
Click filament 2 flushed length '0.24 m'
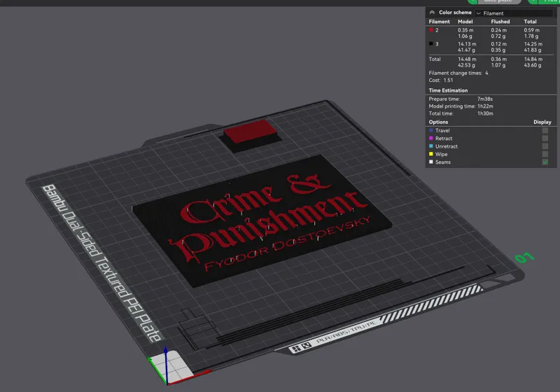pos(498,30)
